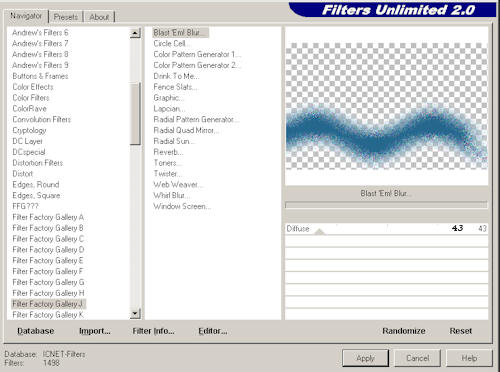Open the Presets tab
Screen dimensions: 500x372
(66, 17)
